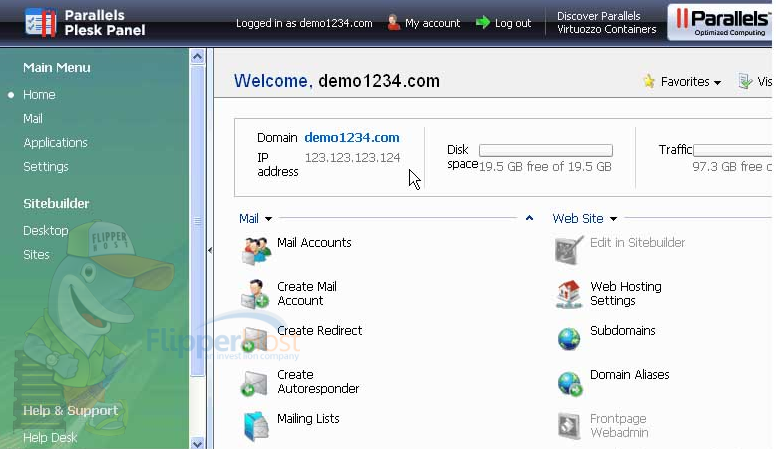
Task: Click the My account link
Action: [x=433, y=23]
